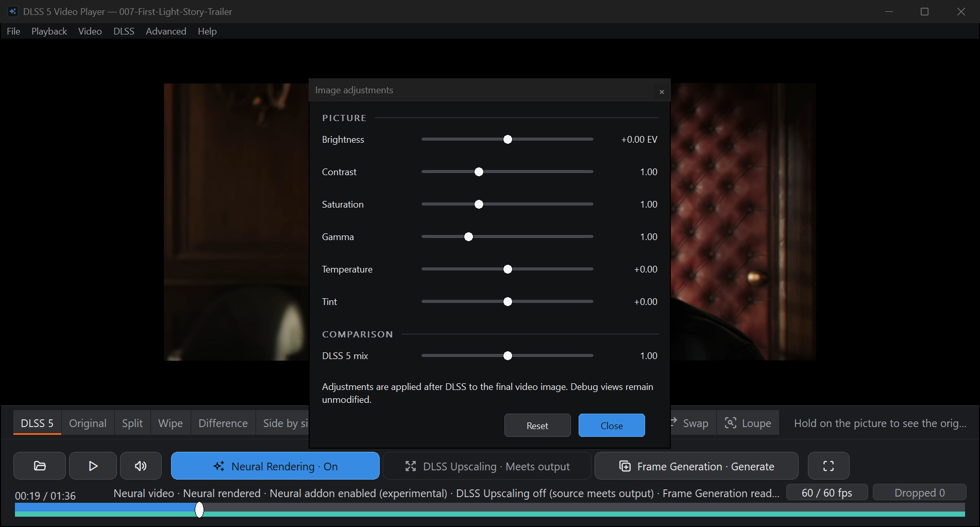980x527 pixels.
Task: Open a video file with folder icon
Action: [40, 466]
